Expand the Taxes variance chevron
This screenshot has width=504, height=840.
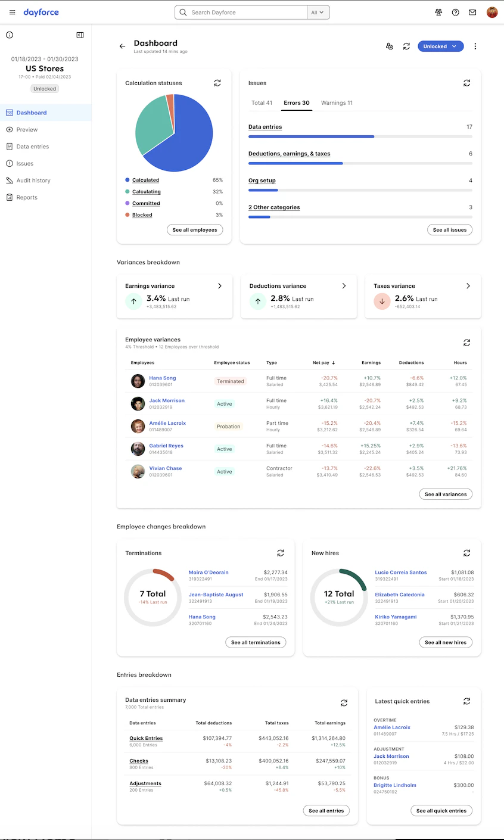point(468,286)
